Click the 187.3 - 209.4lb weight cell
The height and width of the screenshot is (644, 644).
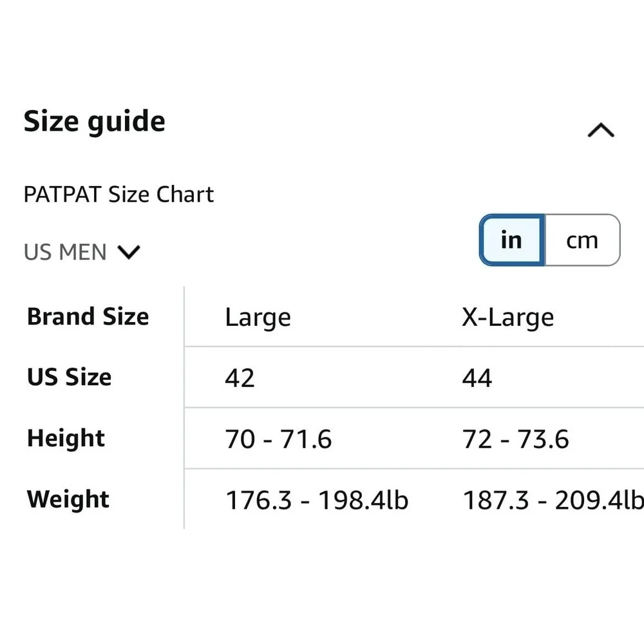click(x=553, y=500)
